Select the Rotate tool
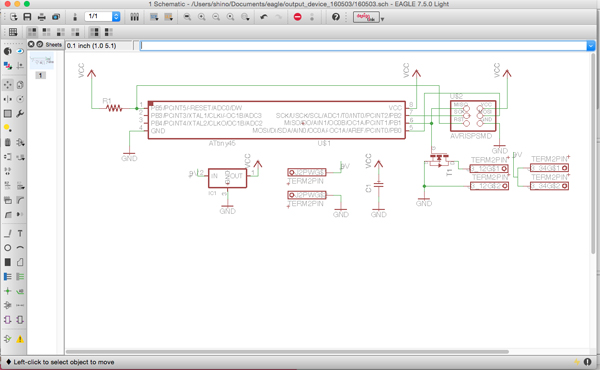The image size is (600, 370). point(20,99)
